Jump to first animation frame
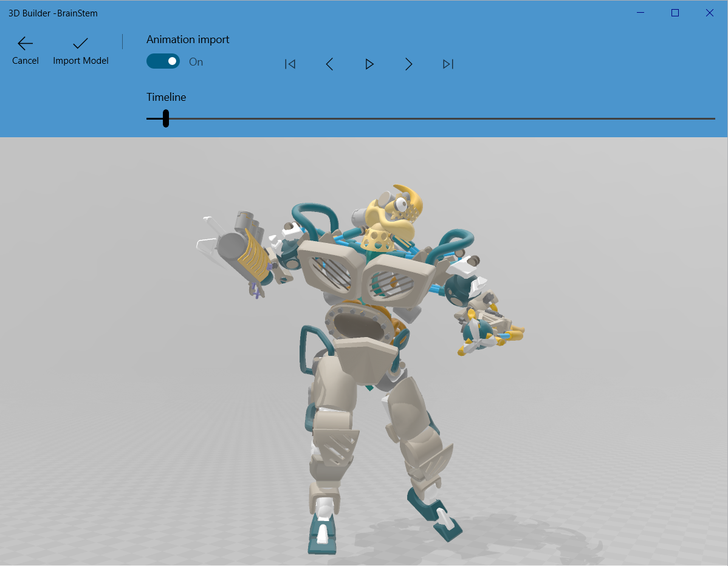The height and width of the screenshot is (566, 728). point(290,64)
